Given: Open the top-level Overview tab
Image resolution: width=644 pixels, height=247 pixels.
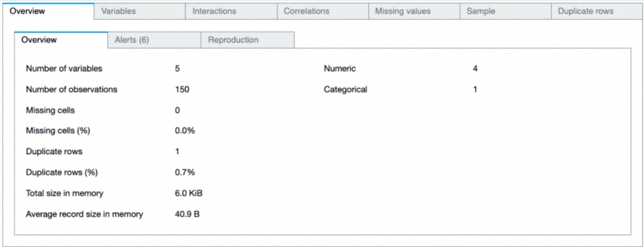Looking at the screenshot, I should click(27, 11).
